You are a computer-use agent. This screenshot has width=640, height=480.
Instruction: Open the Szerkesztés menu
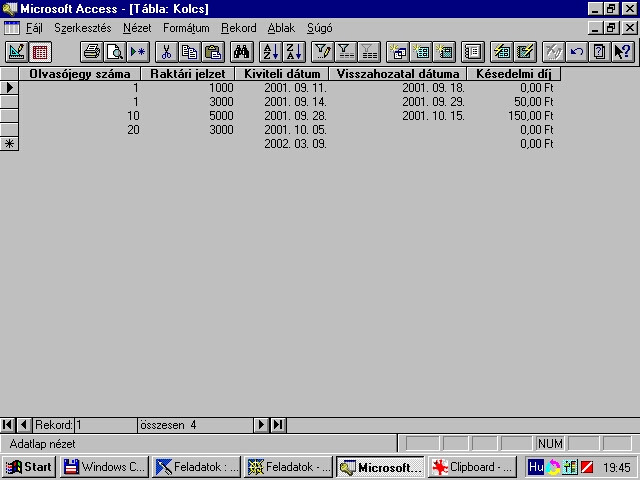point(82,28)
